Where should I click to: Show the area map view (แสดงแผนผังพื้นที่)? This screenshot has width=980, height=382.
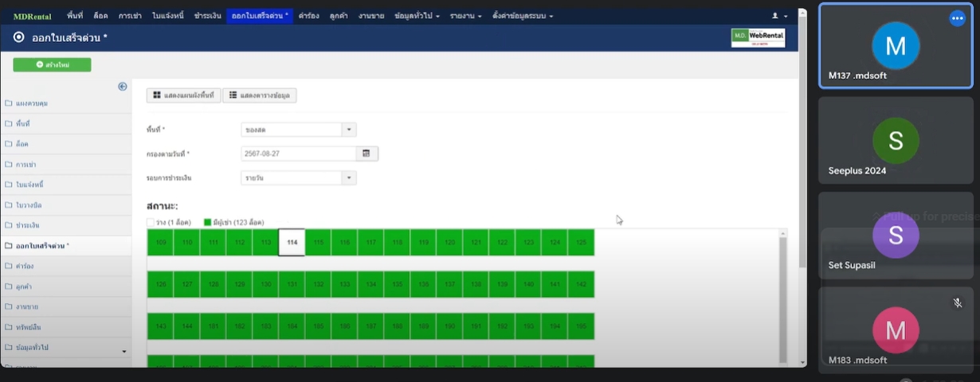point(183,95)
